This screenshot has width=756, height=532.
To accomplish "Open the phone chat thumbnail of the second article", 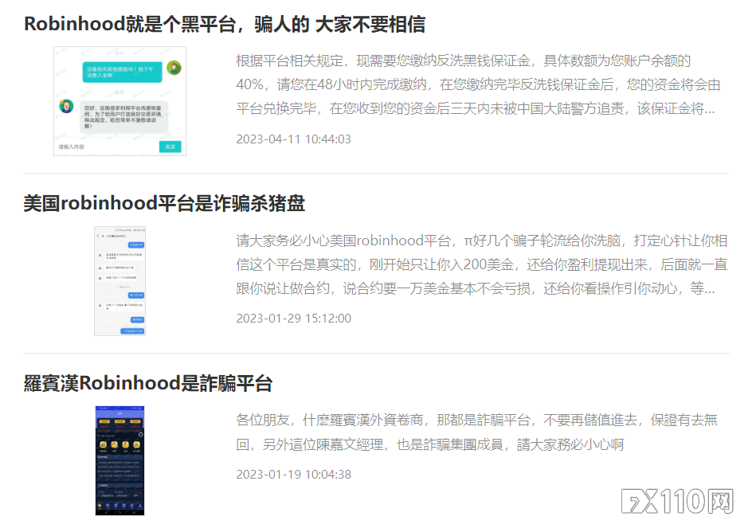I will (x=119, y=280).
